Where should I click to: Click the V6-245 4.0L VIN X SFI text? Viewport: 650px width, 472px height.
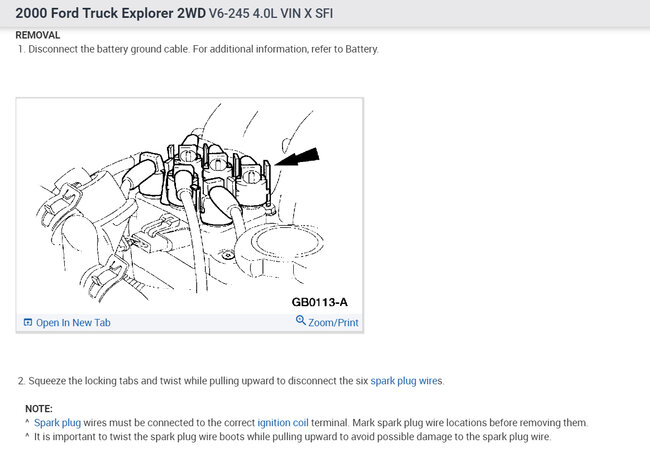[271, 13]
